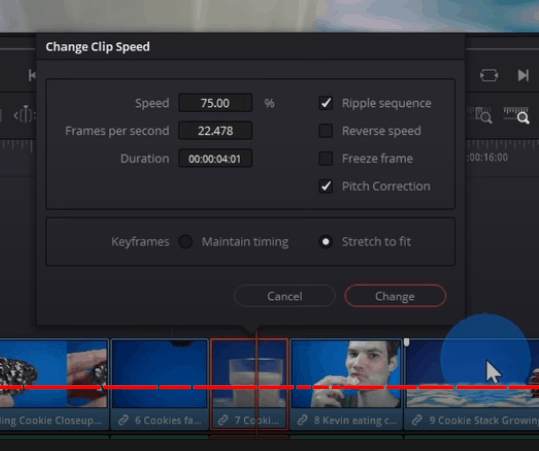Viewport: 539px width, 451px height.
Task: Click link icon on 8 Kevin eating clip
Action: (x=302, y=420)
